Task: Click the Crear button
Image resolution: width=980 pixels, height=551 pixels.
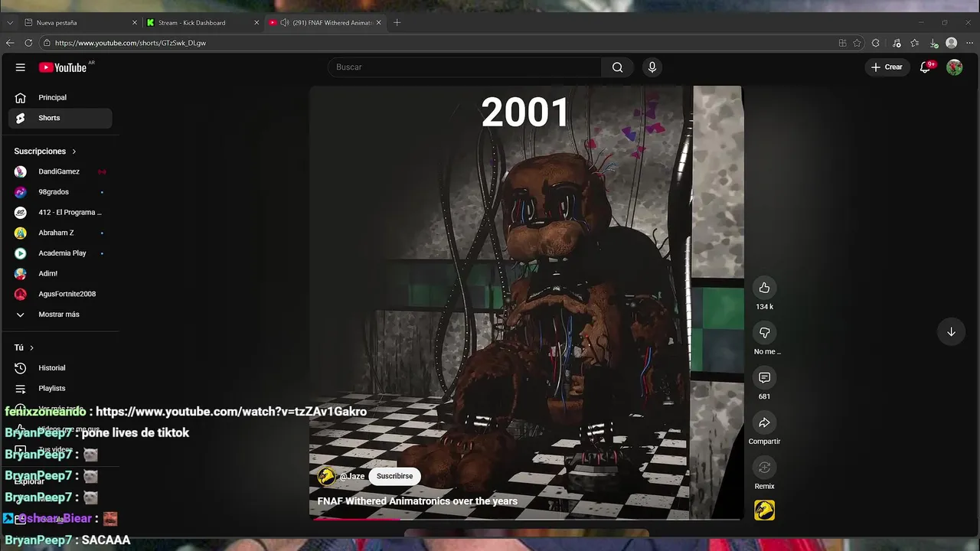Action: [887, 67]
